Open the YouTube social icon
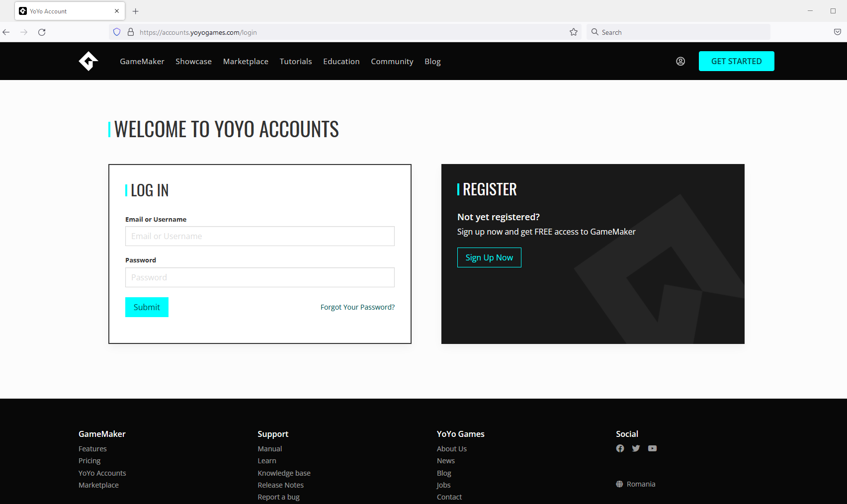Viewport: 847px width, 504px height. [652, 448]
